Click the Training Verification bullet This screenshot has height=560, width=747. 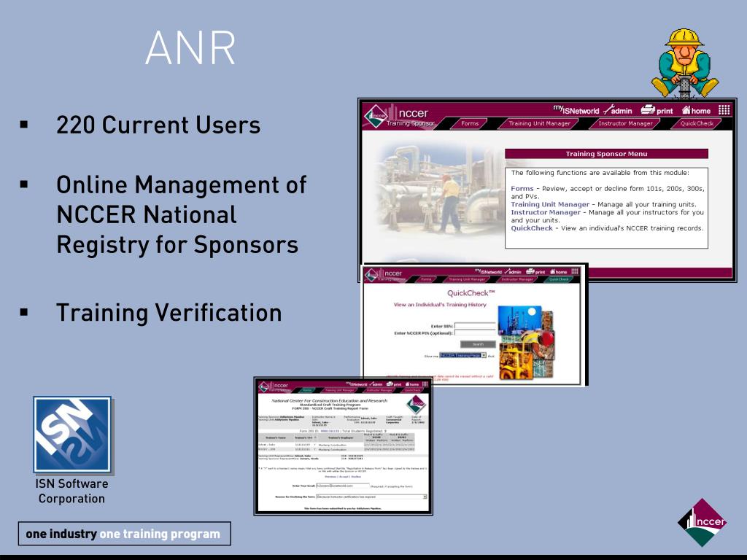click(x=169, y=313)
